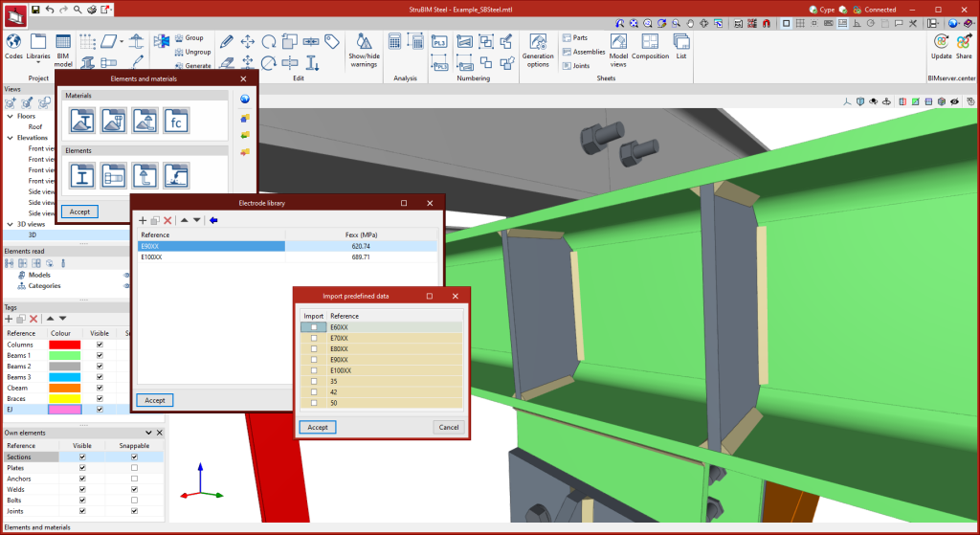Click the blue import arrow in Electrode library
This screenshot has height=535, width=980.
point(213,220)
